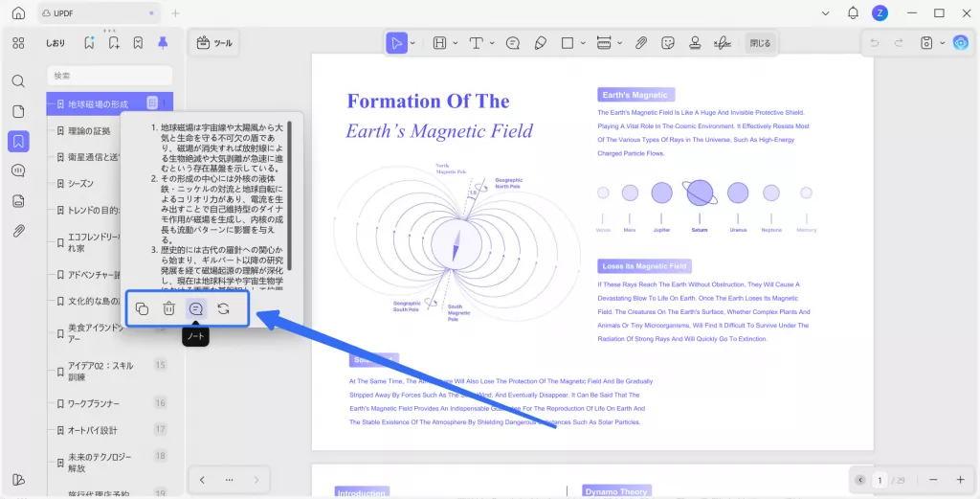This screenshot has height=499, width=980.
Task: Select the signature tool
Action: [724, 43]
